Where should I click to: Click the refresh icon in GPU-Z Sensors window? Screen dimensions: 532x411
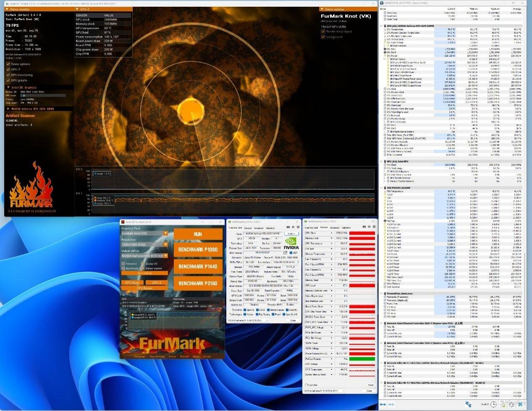[x=369, y=227]
